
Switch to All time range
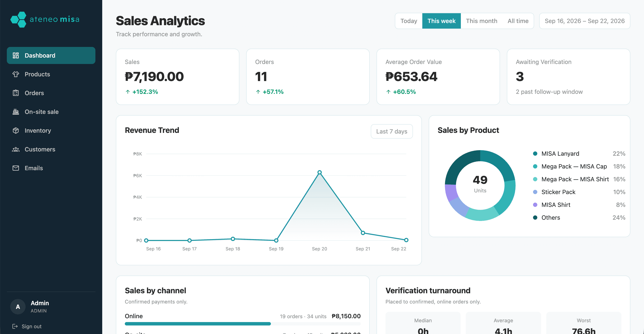pos(518,21)
